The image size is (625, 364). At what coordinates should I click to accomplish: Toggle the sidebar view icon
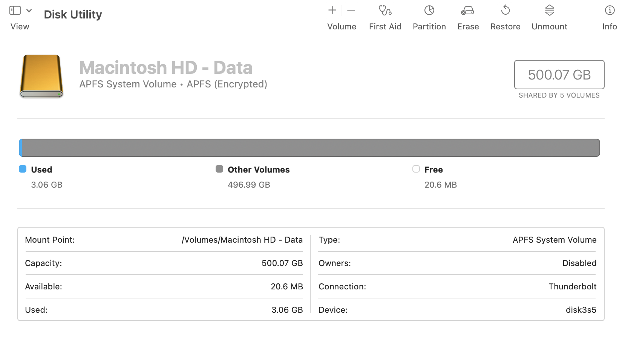[15, 11]
